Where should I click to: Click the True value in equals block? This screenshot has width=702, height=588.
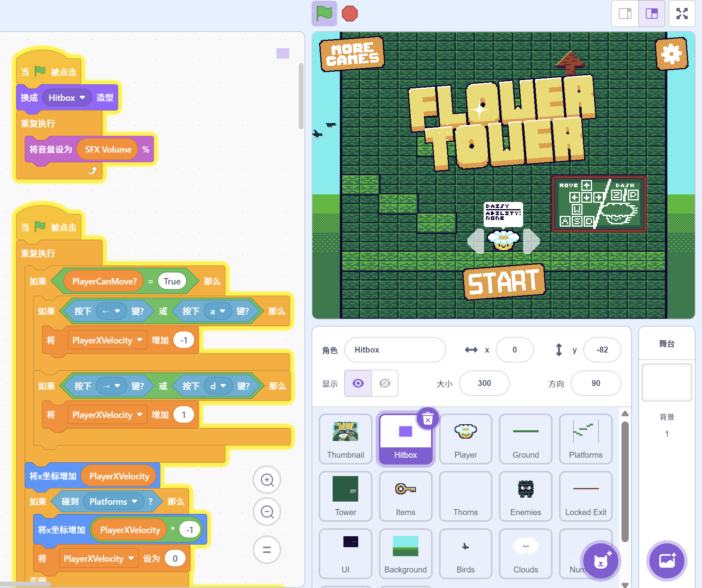click(x=172, y=281)
